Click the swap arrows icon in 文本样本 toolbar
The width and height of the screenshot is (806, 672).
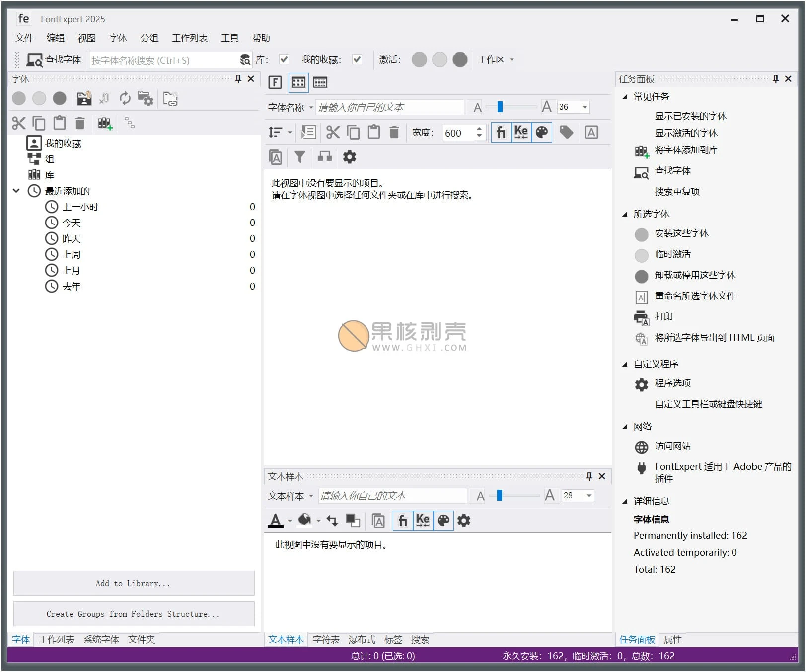pyautogui.click(x=332, y=521)
